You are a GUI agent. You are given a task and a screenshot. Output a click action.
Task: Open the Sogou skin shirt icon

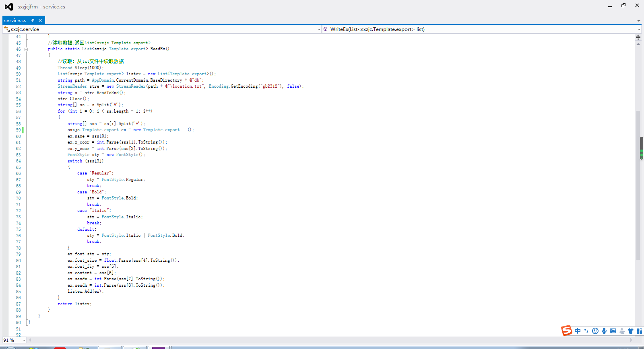pyautogui.click(x=631, y=331)
